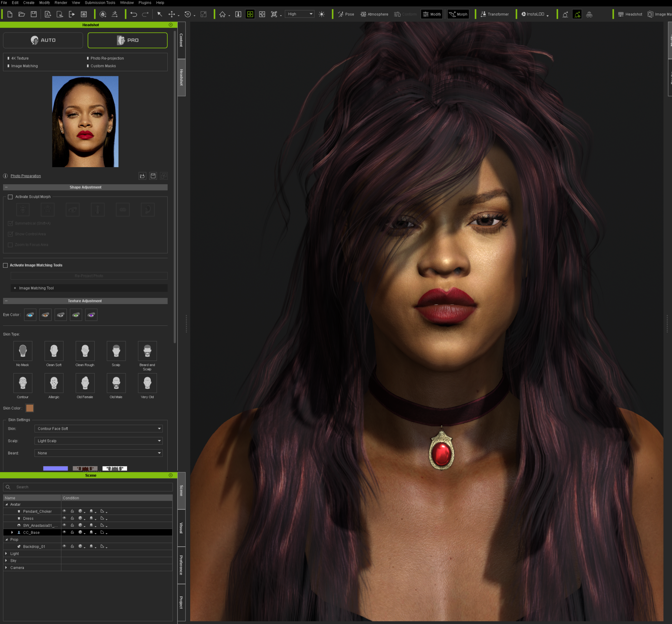The width and height of the screenshot is (672, 624).
Task: Select purple eye color icon
Action: (x=91, y=315)
